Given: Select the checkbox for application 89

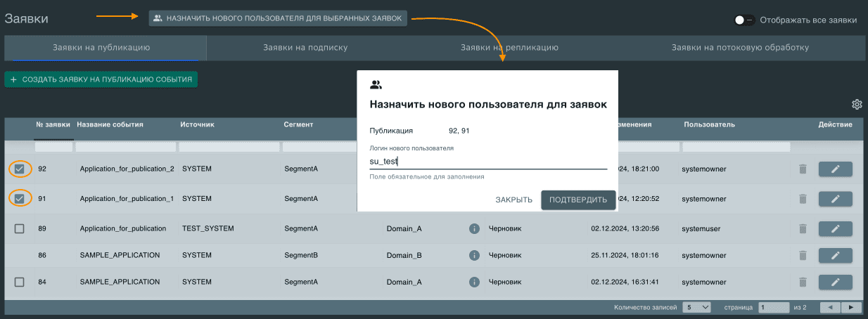Looking at the screenshot, I should click(x=19, y=228).
